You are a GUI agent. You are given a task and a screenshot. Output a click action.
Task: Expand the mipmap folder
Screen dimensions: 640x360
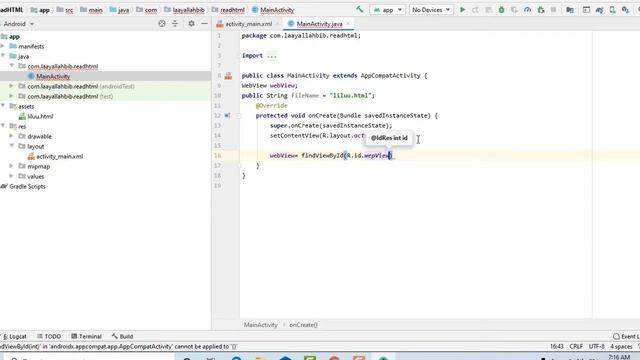click(x=11, y=166)
